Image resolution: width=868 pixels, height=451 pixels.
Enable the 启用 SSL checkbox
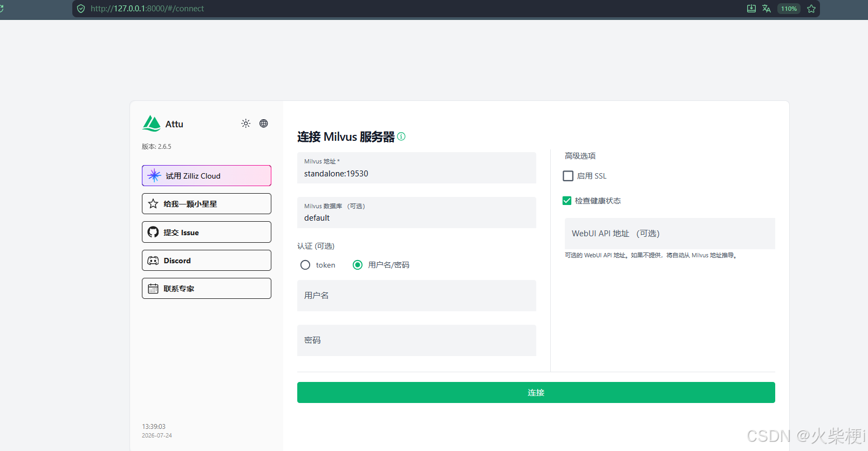click(568, 176)
